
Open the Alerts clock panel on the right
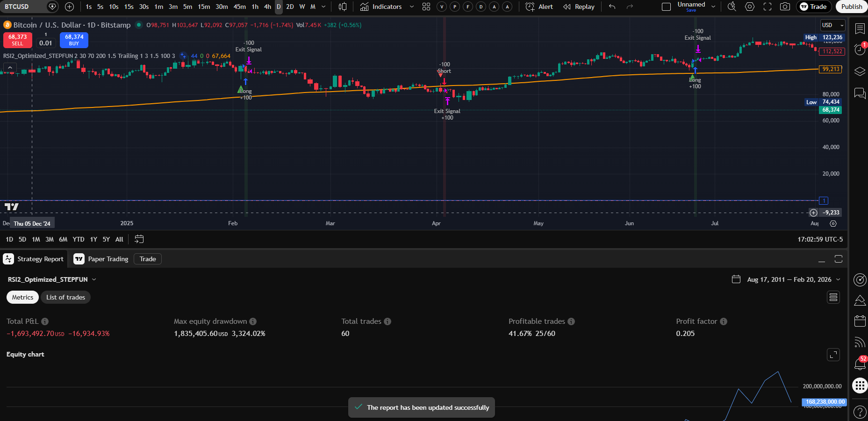pyautogui.click(x=860, y=50)
